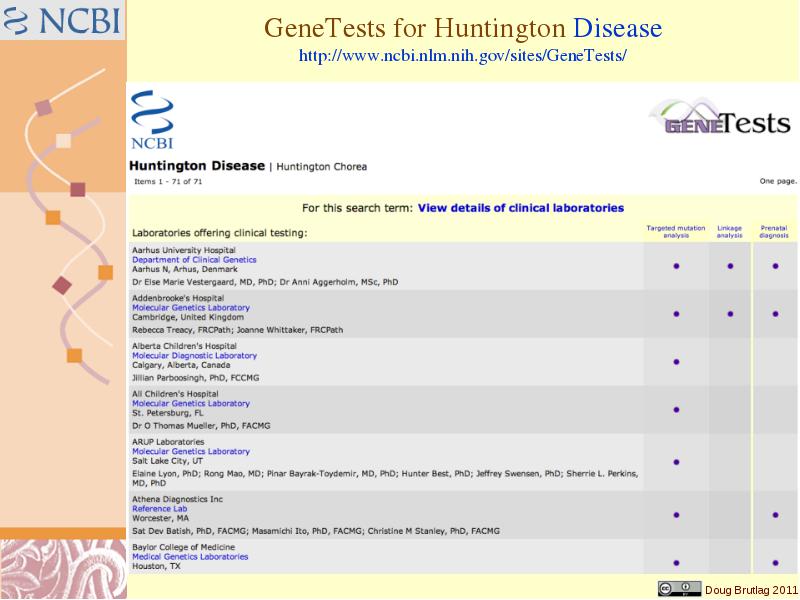Screen dimensions: 800x600
Task: Select Alberta Children's Hospital name
Action: 184,346
